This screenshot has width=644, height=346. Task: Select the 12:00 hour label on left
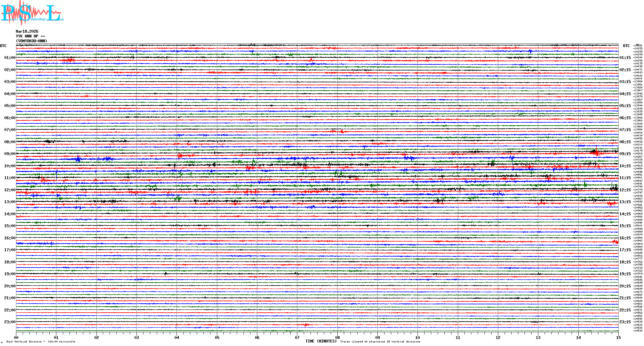click(10, 190)
